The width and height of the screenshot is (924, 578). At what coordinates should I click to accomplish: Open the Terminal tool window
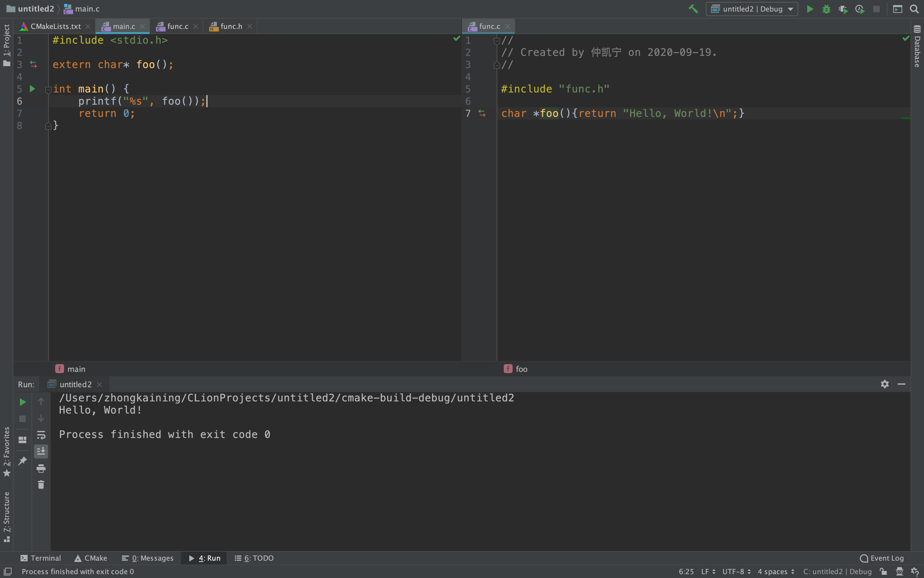point(40,558)
